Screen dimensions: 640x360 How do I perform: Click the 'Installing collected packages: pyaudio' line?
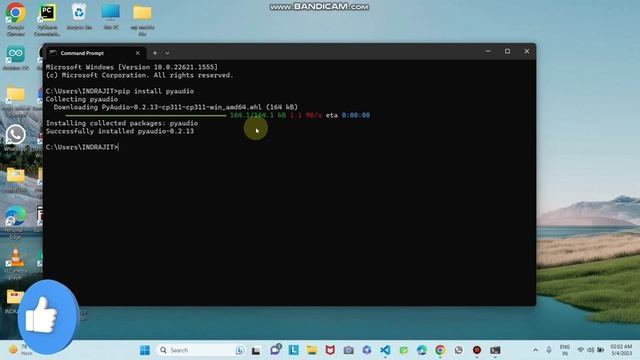click(122, 123)
